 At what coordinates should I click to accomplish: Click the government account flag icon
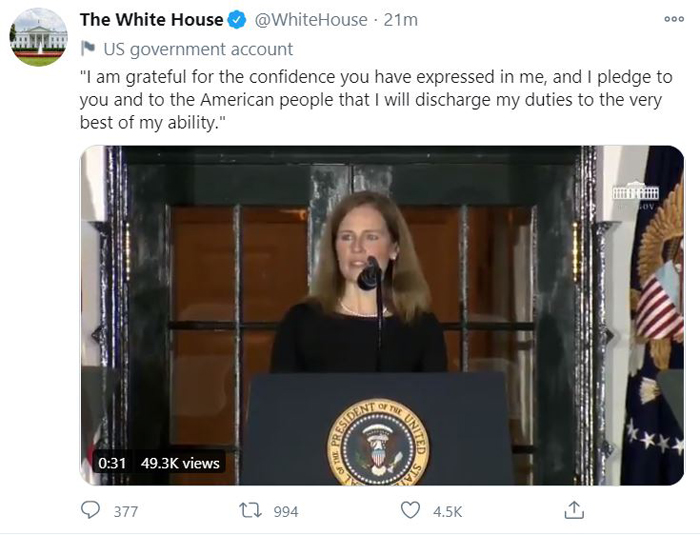88,49
